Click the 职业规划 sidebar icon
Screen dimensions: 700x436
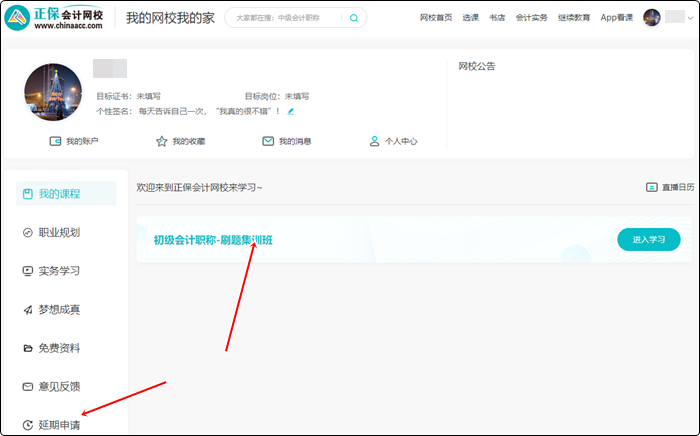(x=28, y=233)
